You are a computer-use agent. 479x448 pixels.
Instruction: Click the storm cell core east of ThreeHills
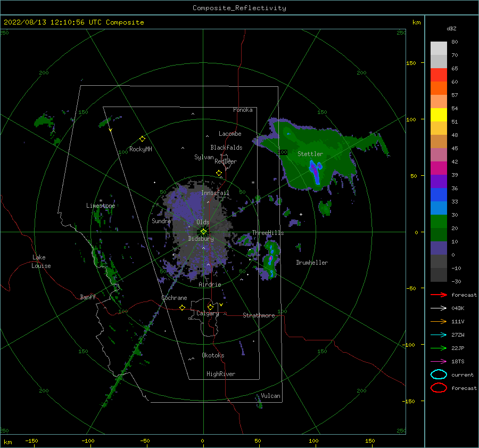click(270, 259)
